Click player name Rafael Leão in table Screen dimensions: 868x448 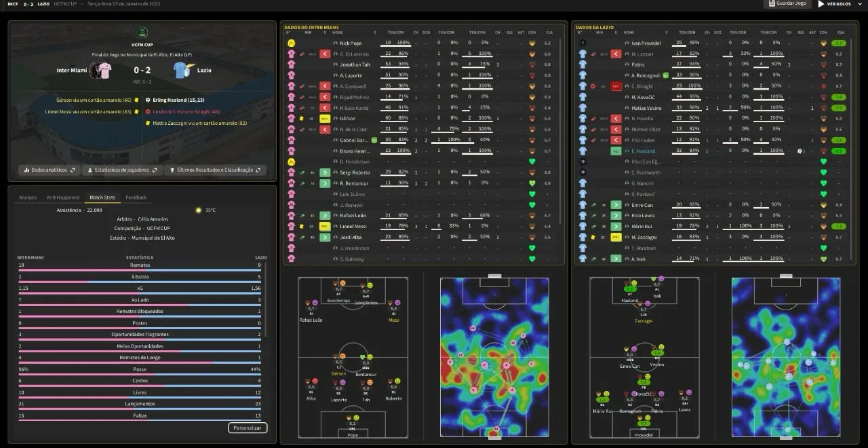(x=353, y=215)
